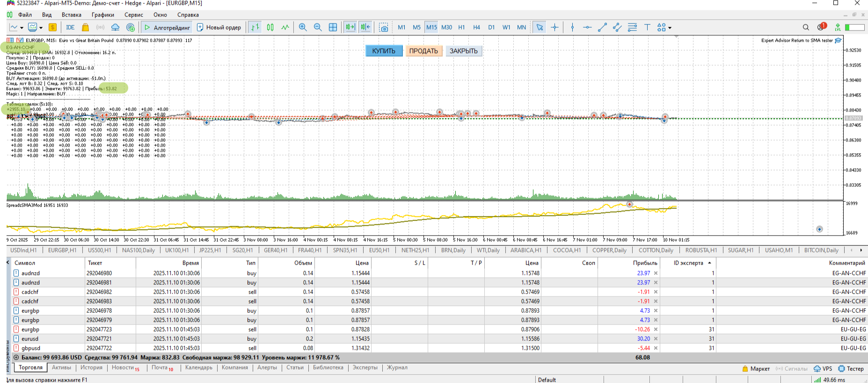Image resolution: width=868 pixels, height=383 pixels.
Task: Take a chart screenshot with camera icon
Action: coord(384,27)
